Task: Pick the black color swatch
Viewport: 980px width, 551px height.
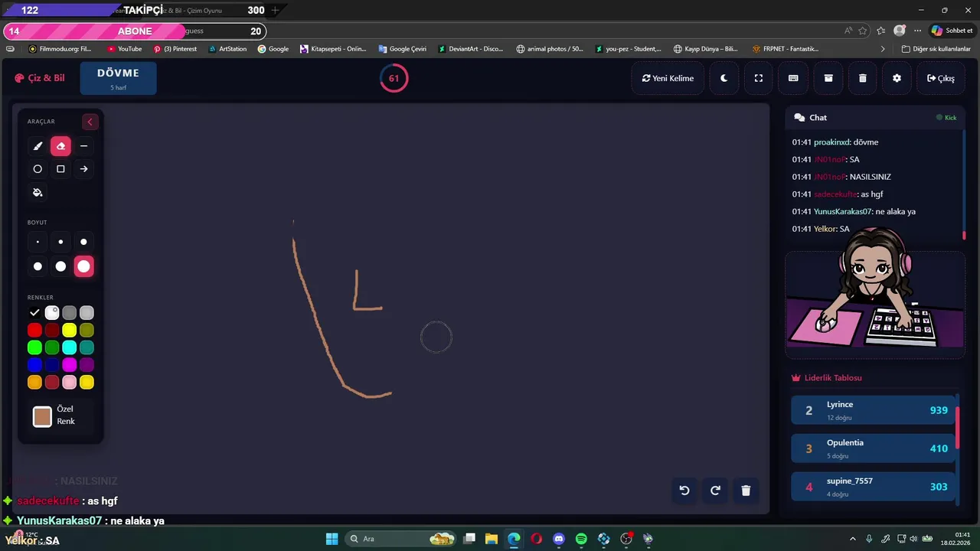Action: point(34,312)
